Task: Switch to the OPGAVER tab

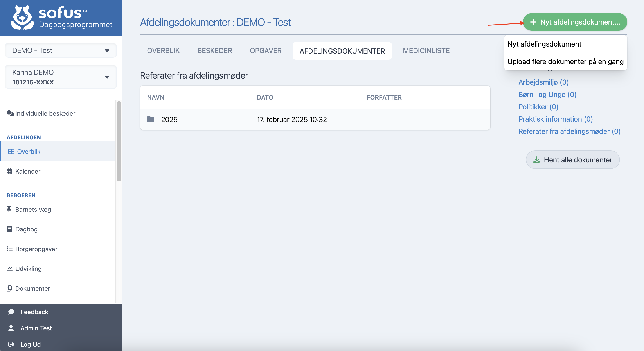Action: coord(266,51)
